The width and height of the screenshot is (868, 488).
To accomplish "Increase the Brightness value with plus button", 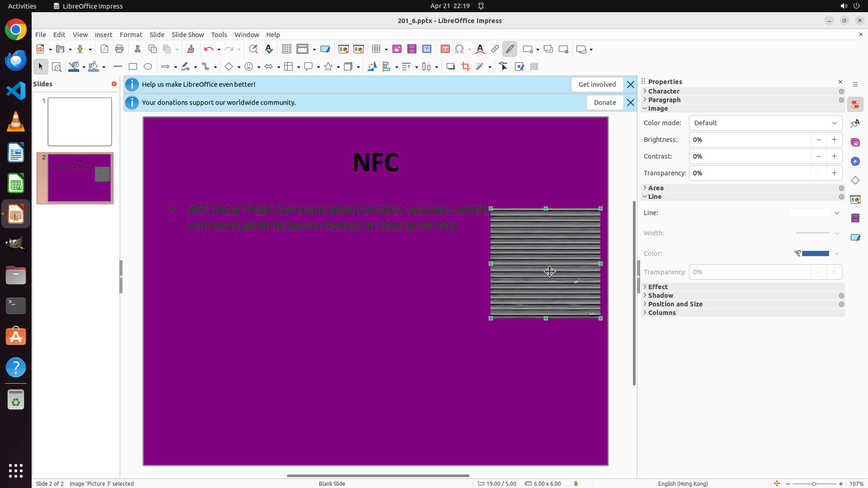I will click(834, 140).
